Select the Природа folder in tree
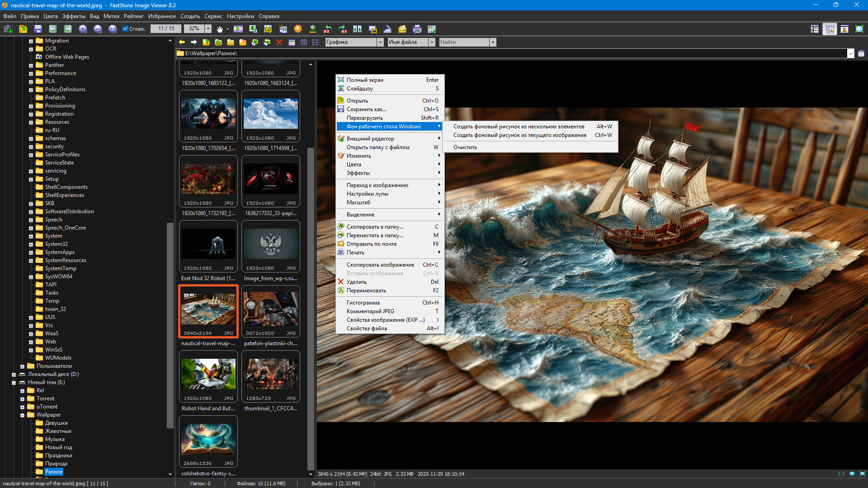This screenshot has width=868, height=488. pyautogui.click(x=56, y=464)
